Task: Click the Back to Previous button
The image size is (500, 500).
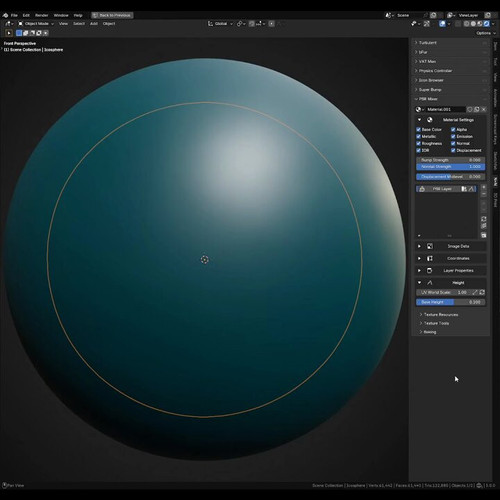Action: [112, 15]
